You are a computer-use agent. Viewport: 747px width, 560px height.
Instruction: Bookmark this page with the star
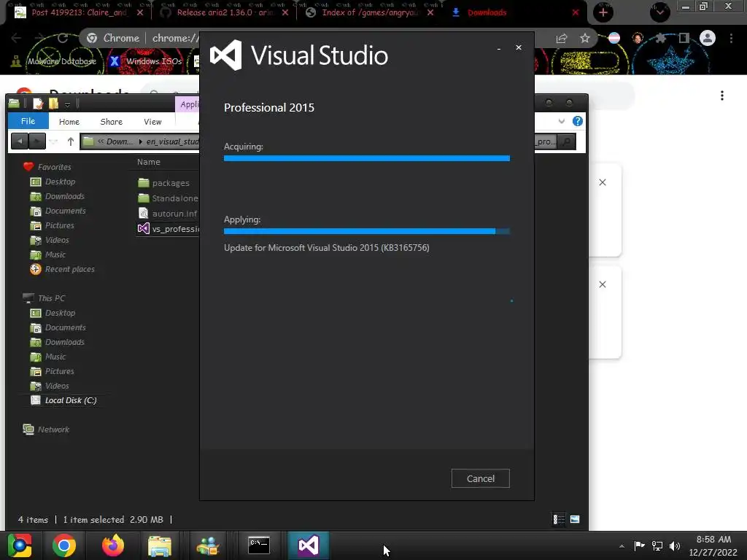pos(585,38)
